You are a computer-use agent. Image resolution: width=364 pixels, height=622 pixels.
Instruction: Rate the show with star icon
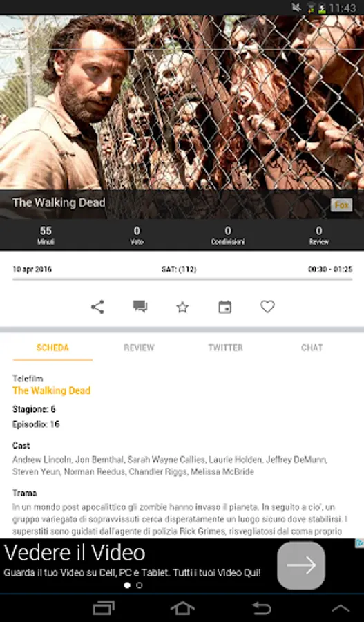tap(182, 307)
